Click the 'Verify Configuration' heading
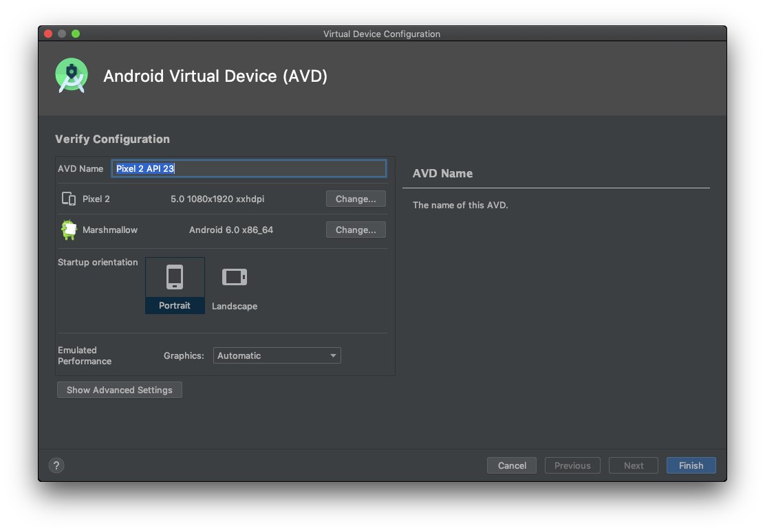Image resolution: width=765 pixels, height=532 pixels. click(x=112, y=139)
